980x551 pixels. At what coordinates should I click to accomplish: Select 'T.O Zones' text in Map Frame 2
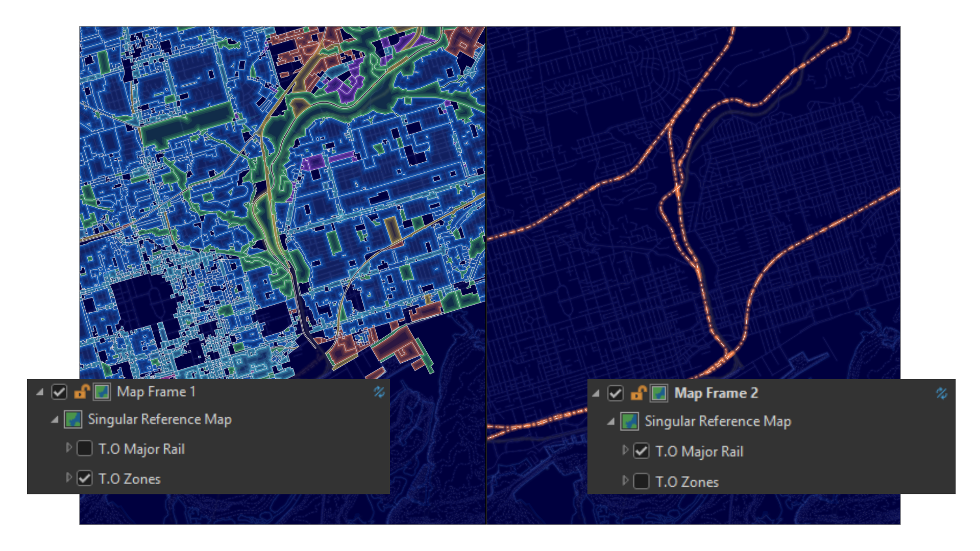pyautogui.click(x=687, y=482)
